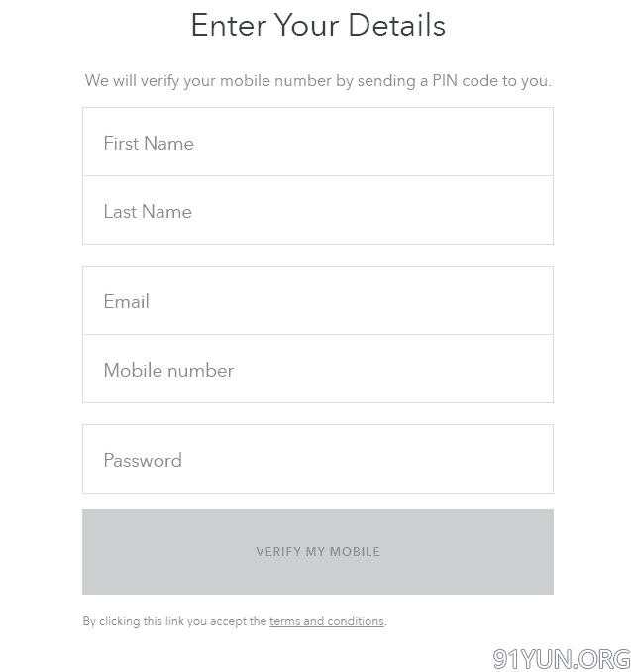Submit the form to verify mobile

[318, 552]
